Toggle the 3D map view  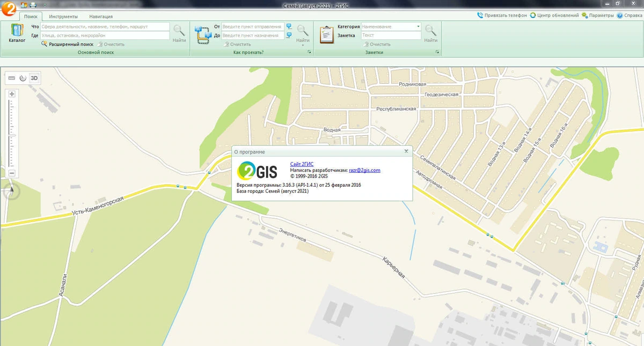tap(34, 78)
